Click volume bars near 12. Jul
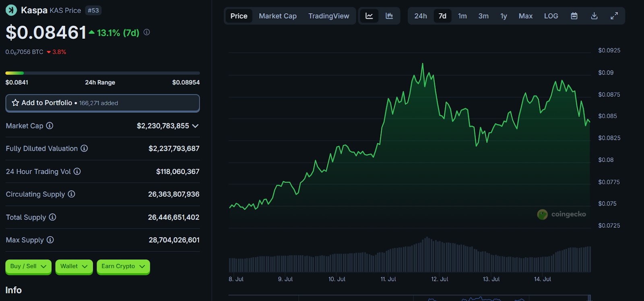Screen dimensions: 644x301 point(439,256)
